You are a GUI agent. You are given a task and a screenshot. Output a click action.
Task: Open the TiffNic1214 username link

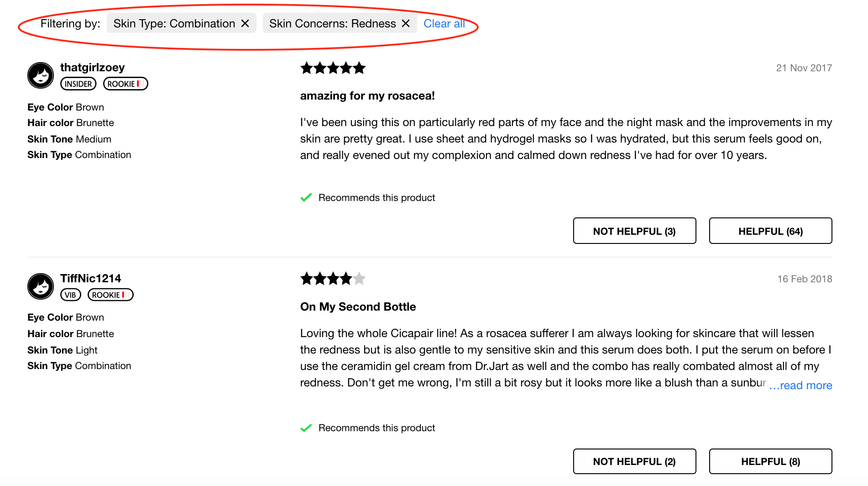pos(90,279)
